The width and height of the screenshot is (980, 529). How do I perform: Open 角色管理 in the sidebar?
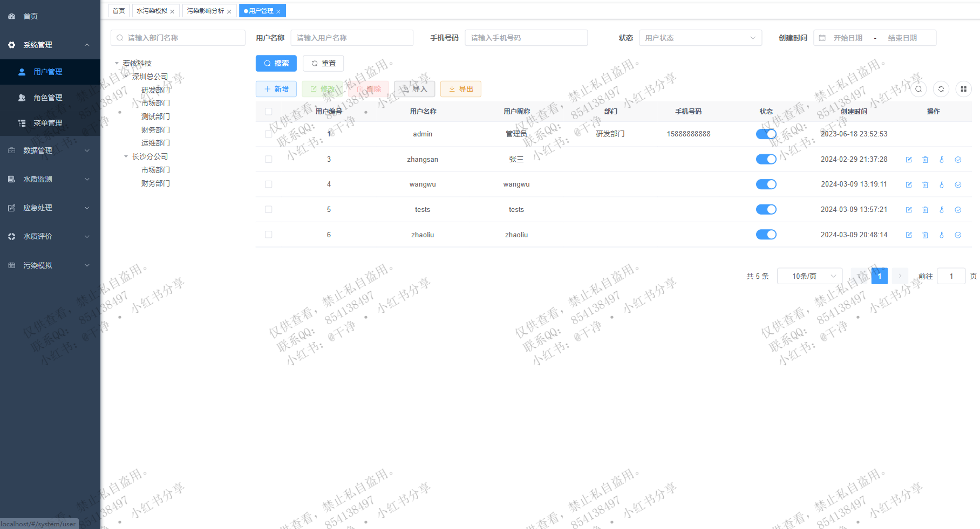[48, 98]
